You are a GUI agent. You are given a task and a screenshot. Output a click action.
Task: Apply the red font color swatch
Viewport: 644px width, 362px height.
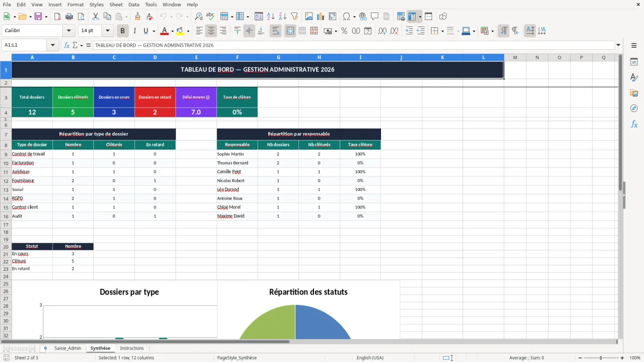(165, 31)
